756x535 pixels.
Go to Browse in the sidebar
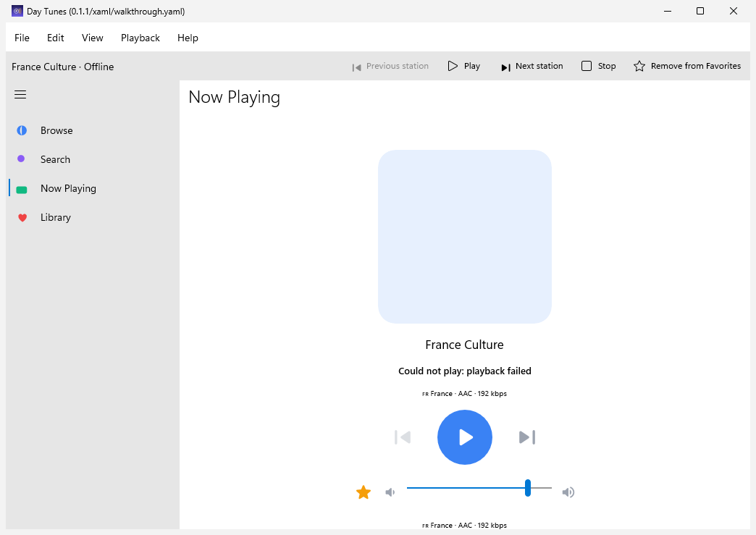tap(93, 130)
